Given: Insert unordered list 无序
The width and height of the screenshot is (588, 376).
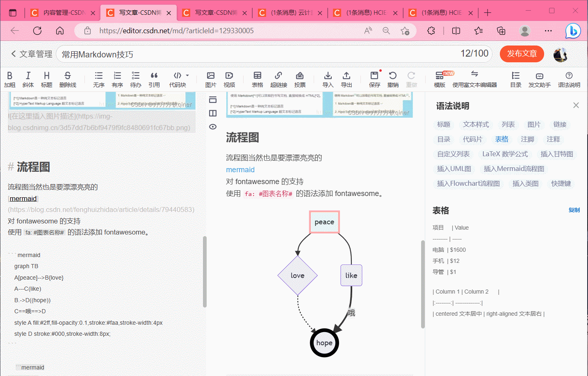Looking at the screenshot, I should pyautogui.click(x=99, y=80).
